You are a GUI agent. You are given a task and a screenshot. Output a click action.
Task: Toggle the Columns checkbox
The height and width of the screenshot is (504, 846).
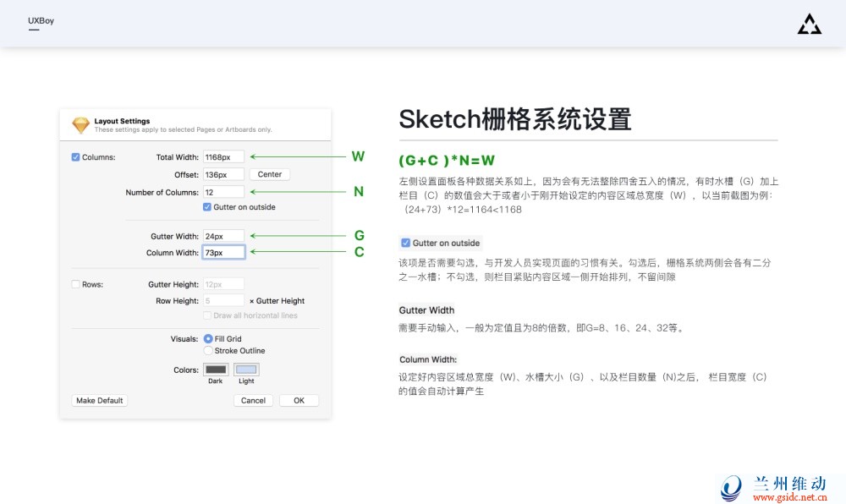pyautogui.click(x=76, y=157)
